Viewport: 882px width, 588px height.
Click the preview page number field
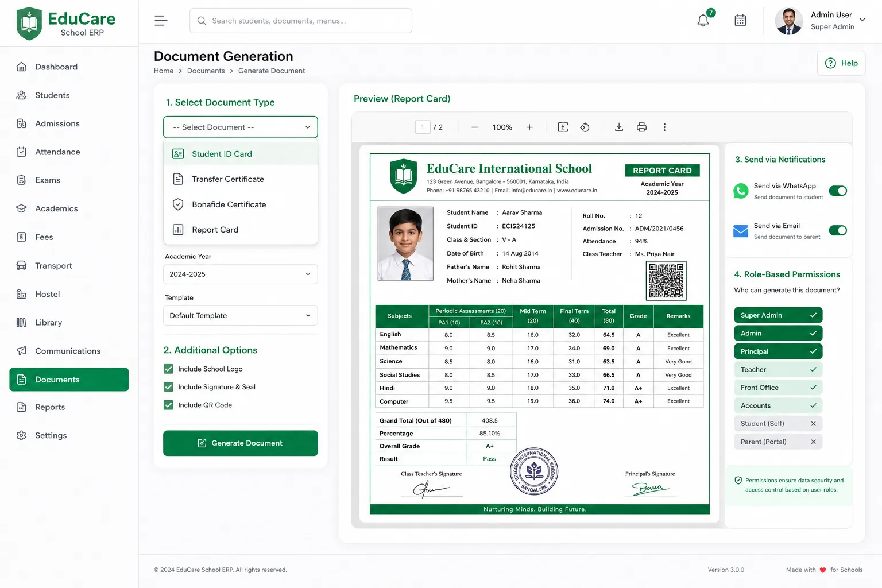pyautogui.click(x=423, y=127)
